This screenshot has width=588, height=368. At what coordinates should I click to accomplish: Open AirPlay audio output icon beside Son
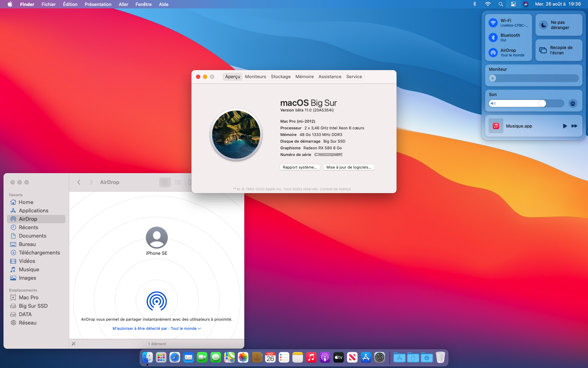[573, 103]
